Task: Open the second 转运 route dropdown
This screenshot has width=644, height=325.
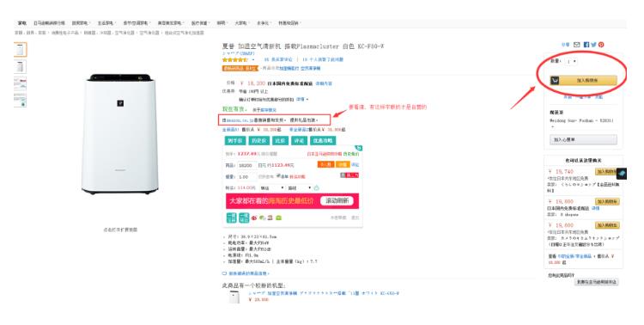Action: click(x=300, y=188)
